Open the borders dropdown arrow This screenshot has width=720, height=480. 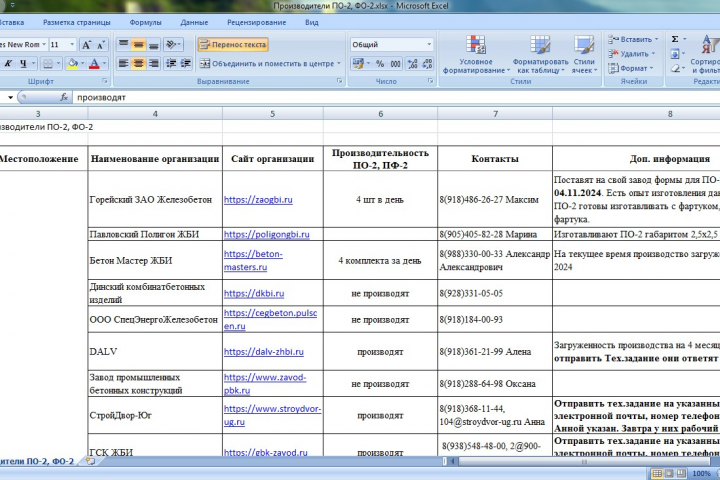click(x=58, y=63)
